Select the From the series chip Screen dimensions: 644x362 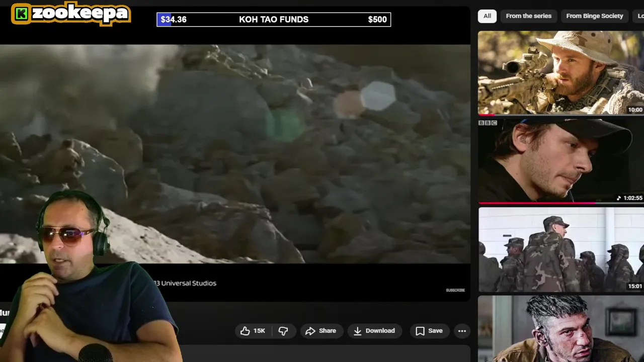tap(528, 16)
